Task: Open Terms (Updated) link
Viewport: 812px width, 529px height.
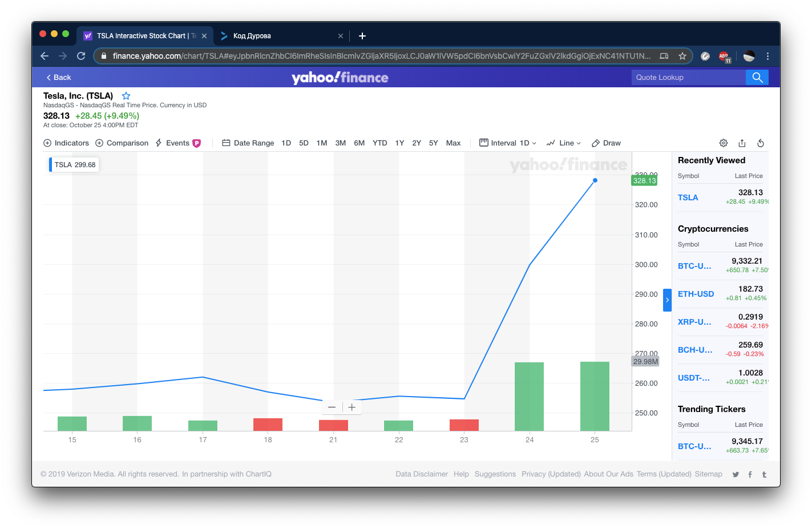Action: pyautogui.click(x=664, y=474)
